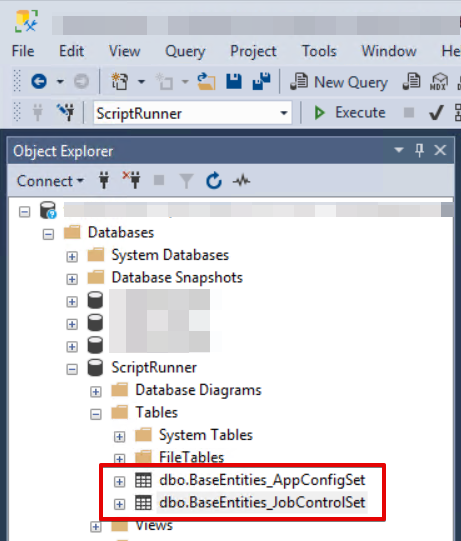Expand the Views folder
Screen dimensions: 461x541
point(96,527)
